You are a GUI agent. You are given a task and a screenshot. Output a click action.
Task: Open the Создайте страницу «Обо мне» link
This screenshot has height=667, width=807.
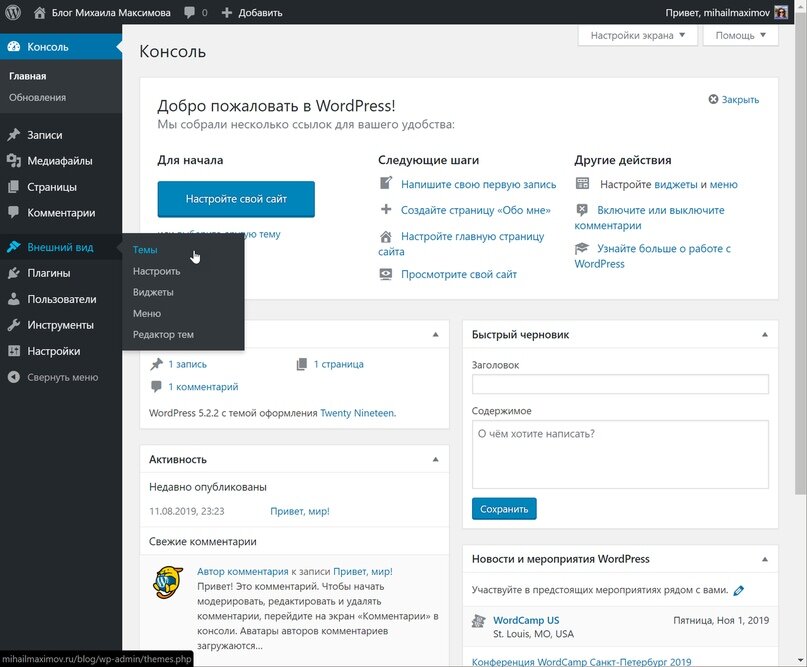pyautogui.click(x=476, y=210)
